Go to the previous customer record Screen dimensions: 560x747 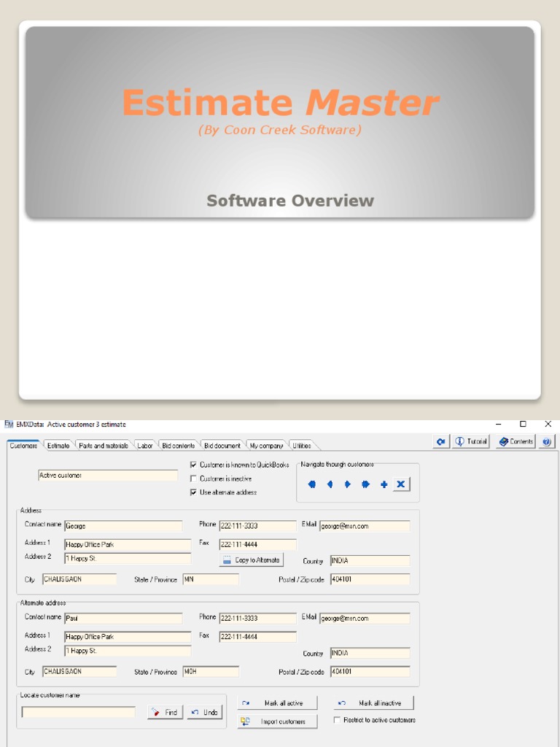(330, 484)
